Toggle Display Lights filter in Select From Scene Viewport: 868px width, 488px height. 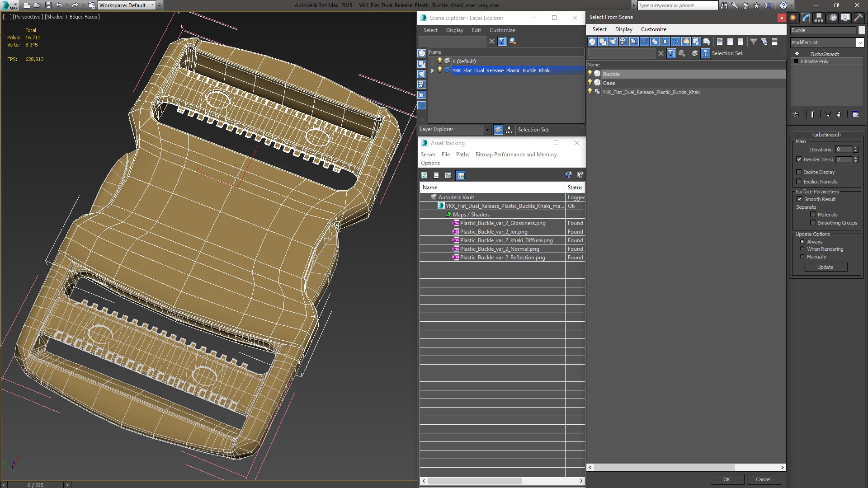click(x=613, y=42)
